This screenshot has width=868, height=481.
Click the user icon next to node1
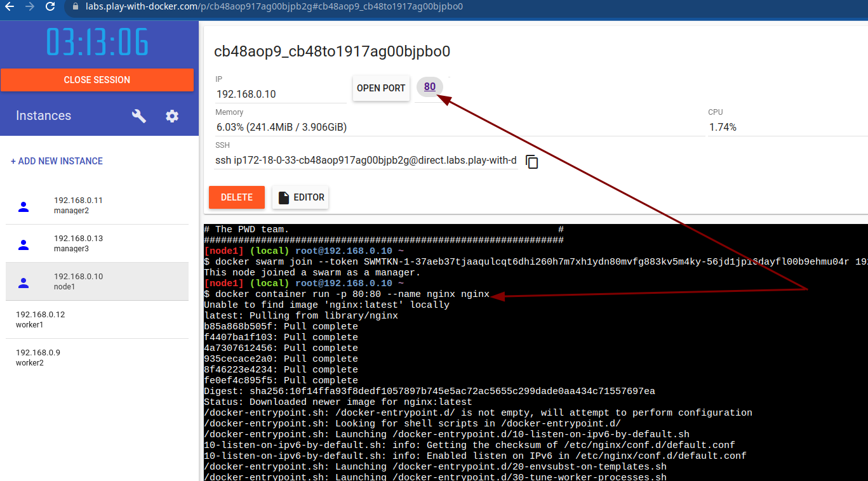pyautogui.click(x=23, y=282)
